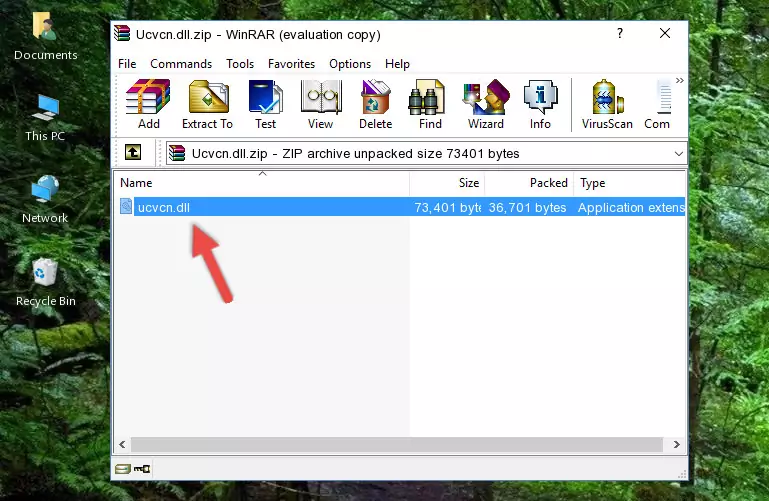
Task: Run VirusScan on the archive
Action: click(x=607, y=104)
